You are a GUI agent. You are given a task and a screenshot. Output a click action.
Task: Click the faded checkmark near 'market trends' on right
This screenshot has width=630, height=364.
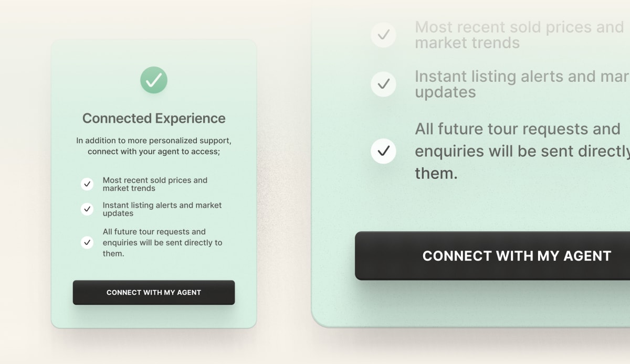coord(383,35)
